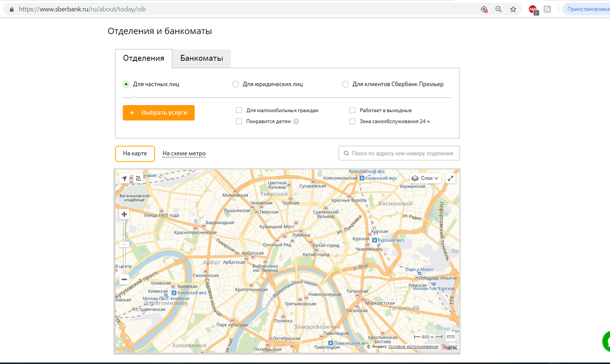This screenshot has width=610, height=364.
Task: Open the help tooltip next to Понравится детям
Action: [x=296, y=121]
